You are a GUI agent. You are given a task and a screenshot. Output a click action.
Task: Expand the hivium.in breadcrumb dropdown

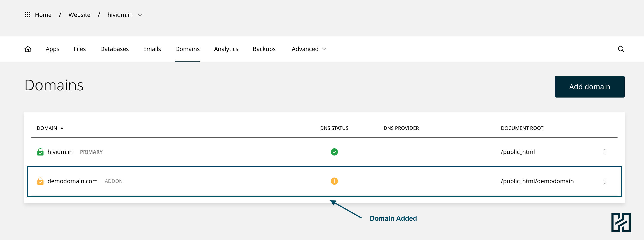coord(140,15)
